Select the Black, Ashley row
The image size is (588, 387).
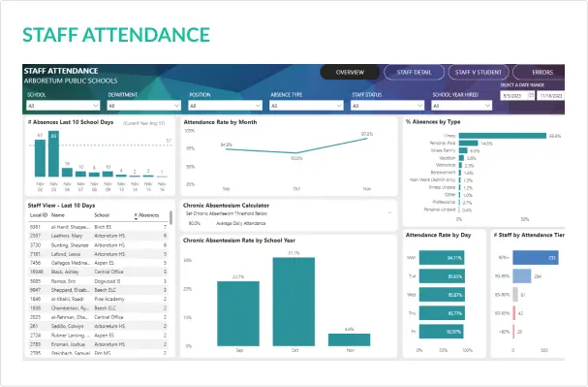98,272
